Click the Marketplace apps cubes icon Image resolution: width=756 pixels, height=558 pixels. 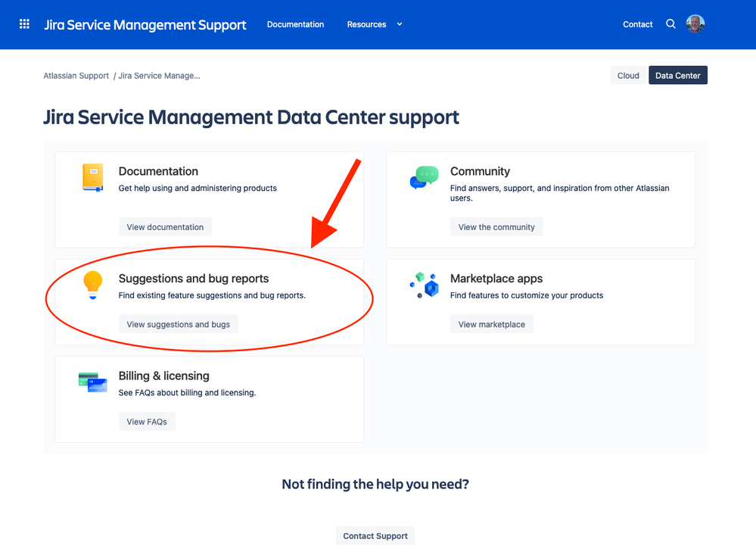coord(425,285)
